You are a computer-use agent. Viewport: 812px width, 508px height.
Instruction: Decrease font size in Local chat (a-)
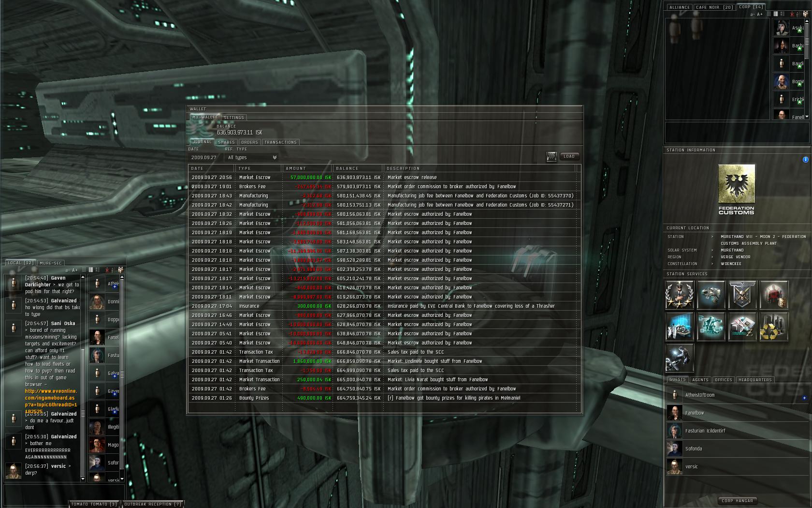pos(67,270)
